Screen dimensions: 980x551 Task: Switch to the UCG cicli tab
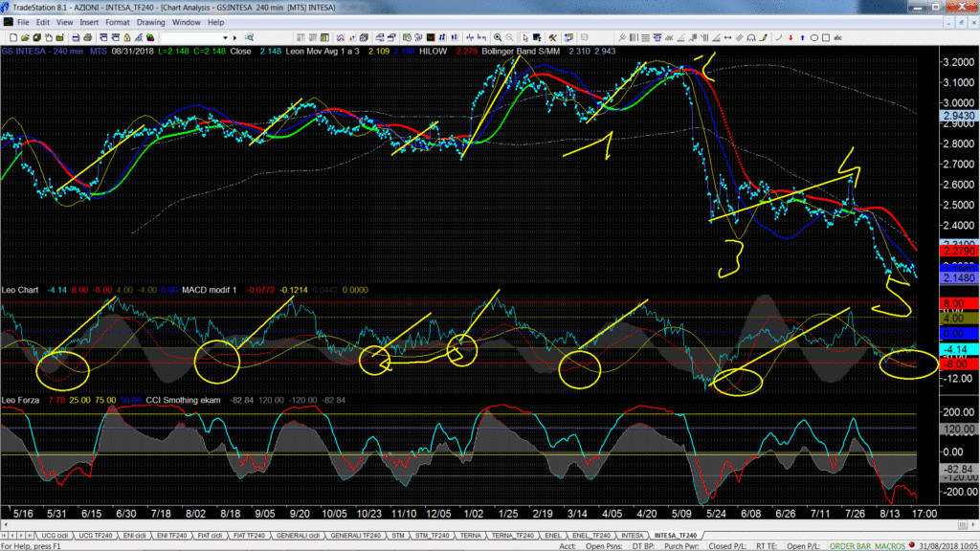click(55, 536)
